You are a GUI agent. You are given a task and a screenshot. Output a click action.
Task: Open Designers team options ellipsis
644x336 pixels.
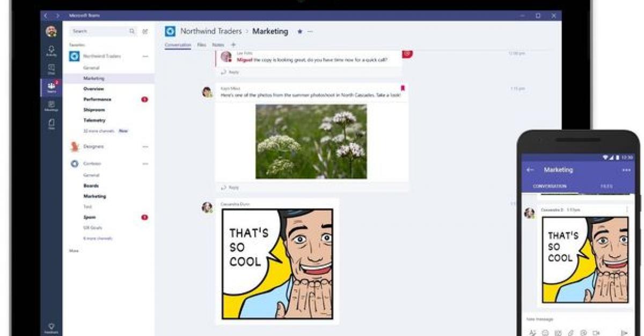tap(145, 147)
